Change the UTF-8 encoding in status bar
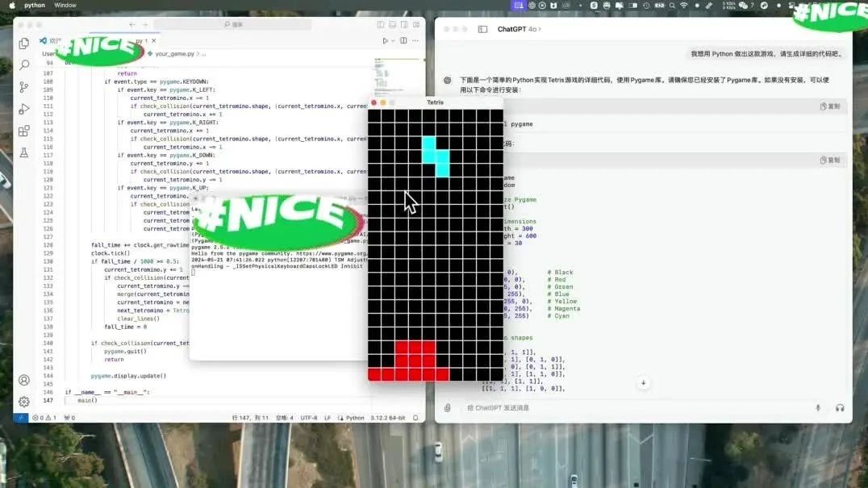868x488 pixels. (309, 418)
